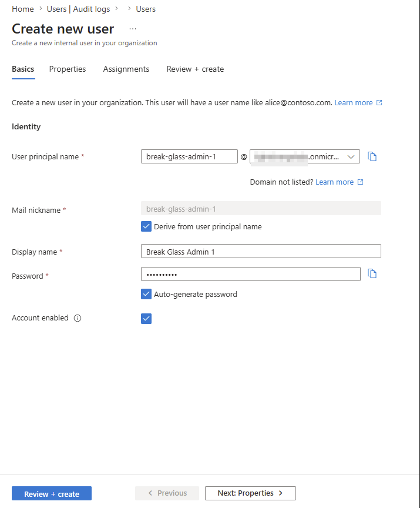The image size is (420, 508).
Task: Click the blue Review + create button
Action: point(52,493)
